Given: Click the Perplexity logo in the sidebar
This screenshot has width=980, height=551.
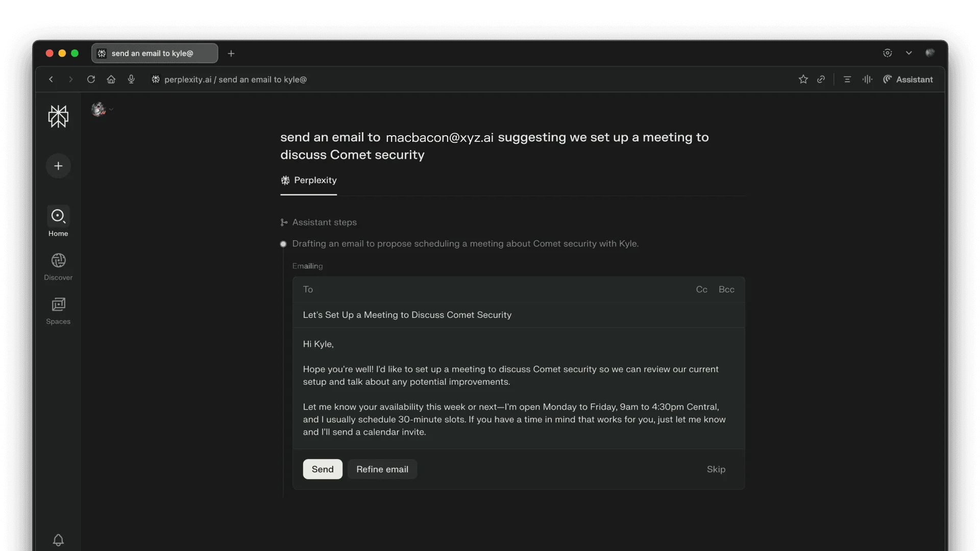Looking at the screenshot, I should 58,116.
